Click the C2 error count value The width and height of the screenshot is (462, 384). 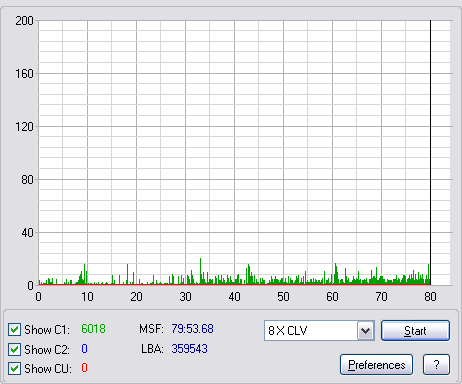click(x=84, y=349)
